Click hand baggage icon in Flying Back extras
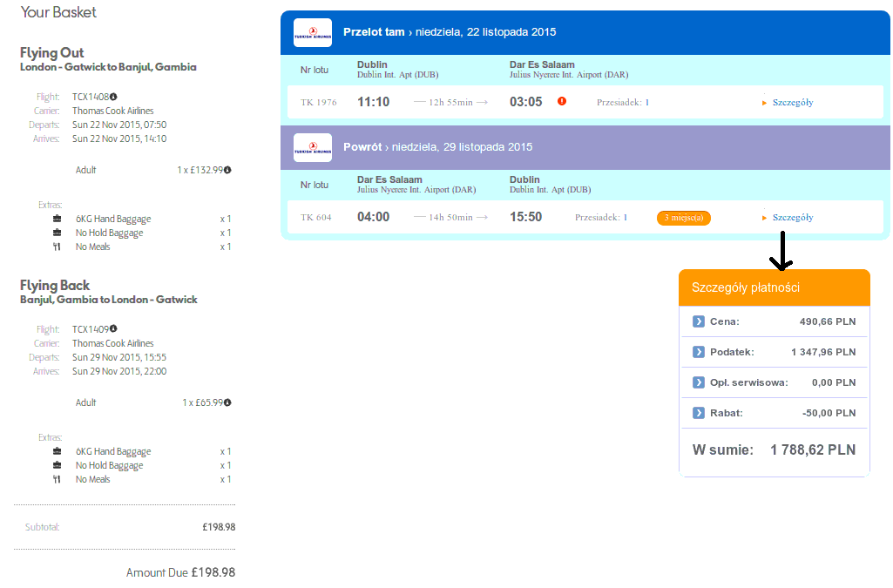Screen dimensions: 893x588 (x=57, y=451)
